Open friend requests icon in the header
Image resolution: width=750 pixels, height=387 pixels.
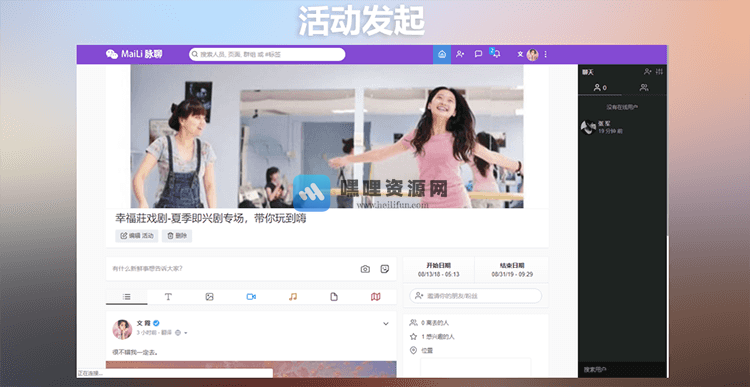point(460,55)
